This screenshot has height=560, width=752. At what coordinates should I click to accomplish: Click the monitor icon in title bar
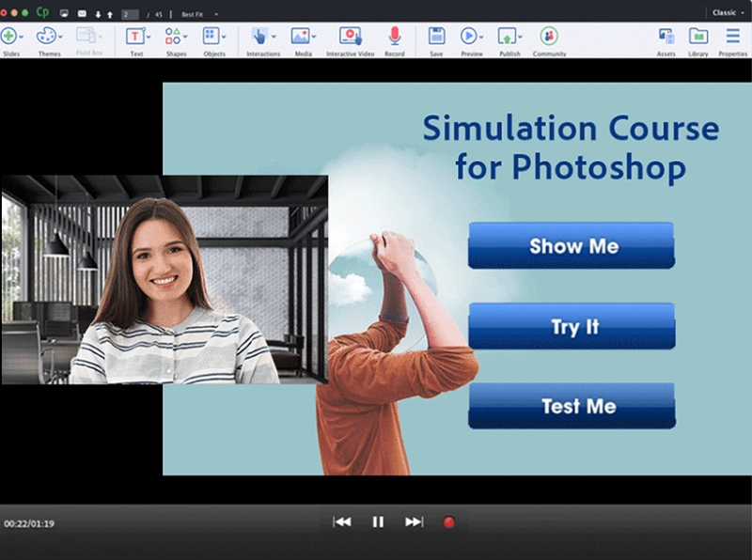64,13
